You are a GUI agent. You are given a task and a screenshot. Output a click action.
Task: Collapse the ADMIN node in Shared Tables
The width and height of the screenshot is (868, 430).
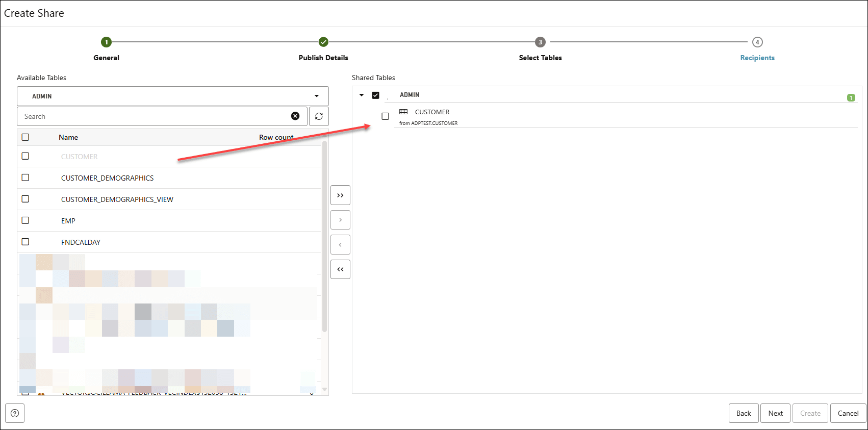pyautogui.click(x=362, y=95)
